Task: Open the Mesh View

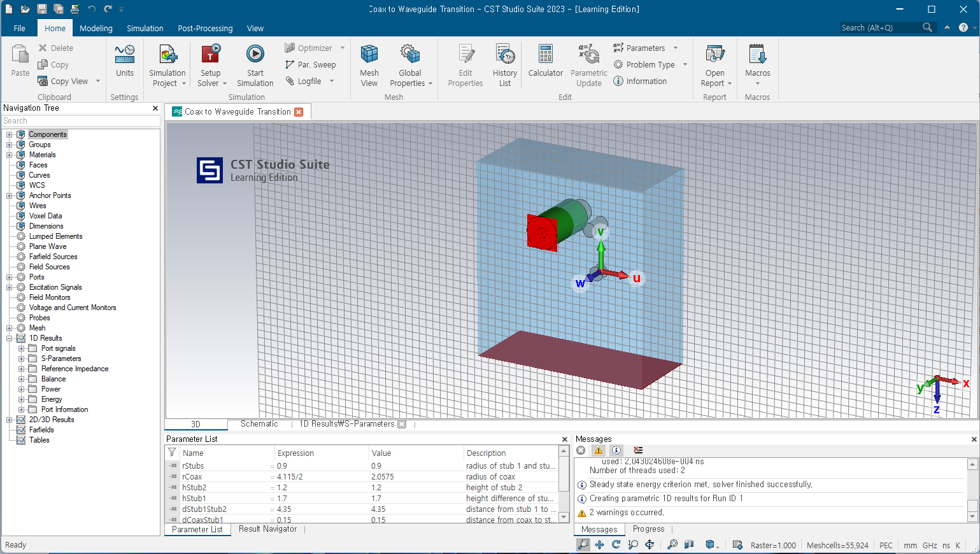Action: click(x=369, y=65)
